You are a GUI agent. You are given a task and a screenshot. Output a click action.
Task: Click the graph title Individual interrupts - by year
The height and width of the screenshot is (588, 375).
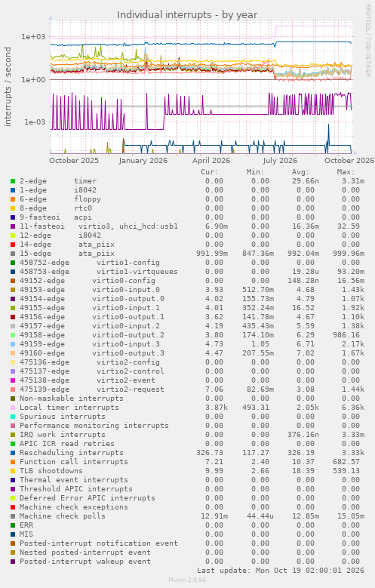187,14
